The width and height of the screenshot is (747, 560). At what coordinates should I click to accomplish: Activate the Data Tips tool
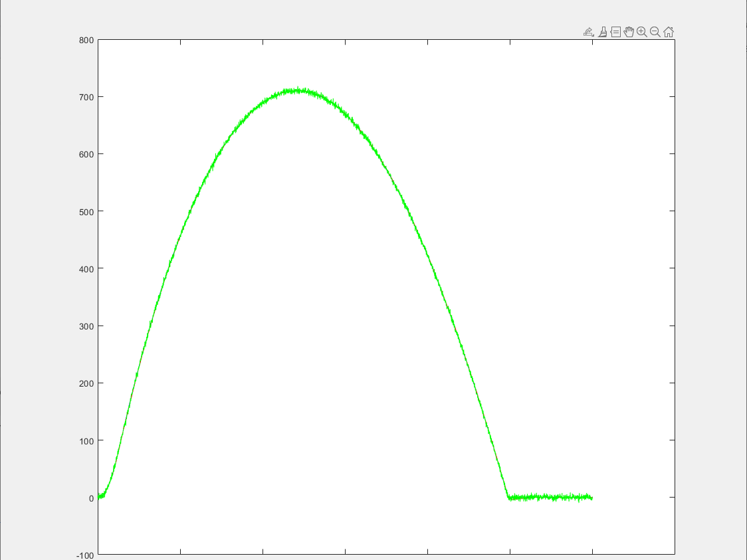point(615,32)
